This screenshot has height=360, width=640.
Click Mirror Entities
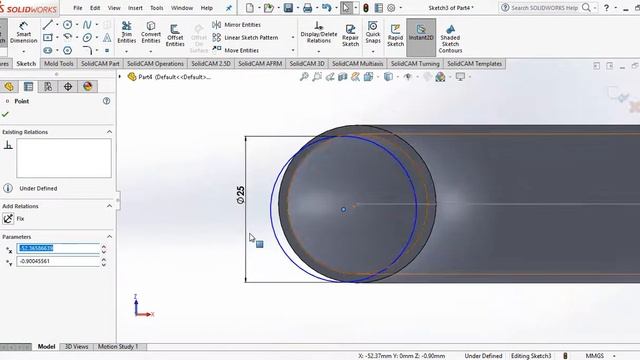236,24
